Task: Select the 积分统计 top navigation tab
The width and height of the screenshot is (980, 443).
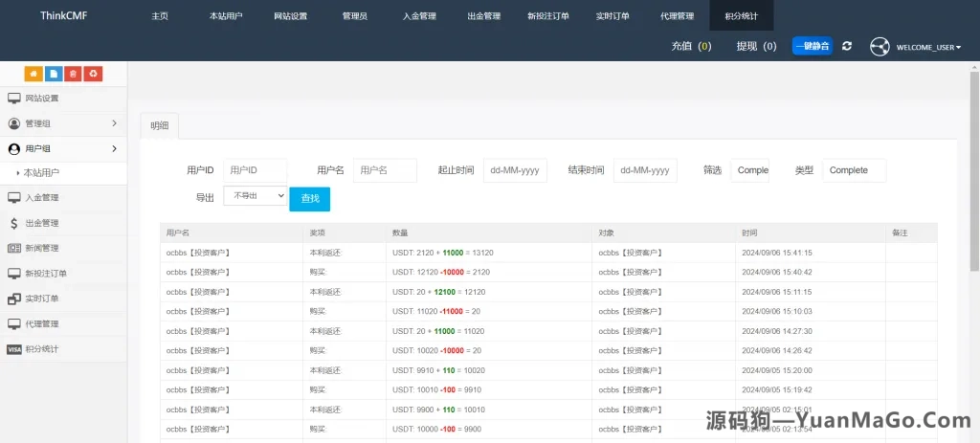Action: coord(742,16)
